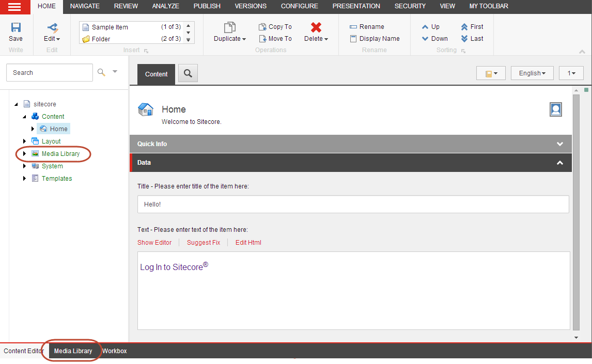Switch to the PUBLISH ribbon tab
This screenshot has width=592, height=364.
click(207, 6)
